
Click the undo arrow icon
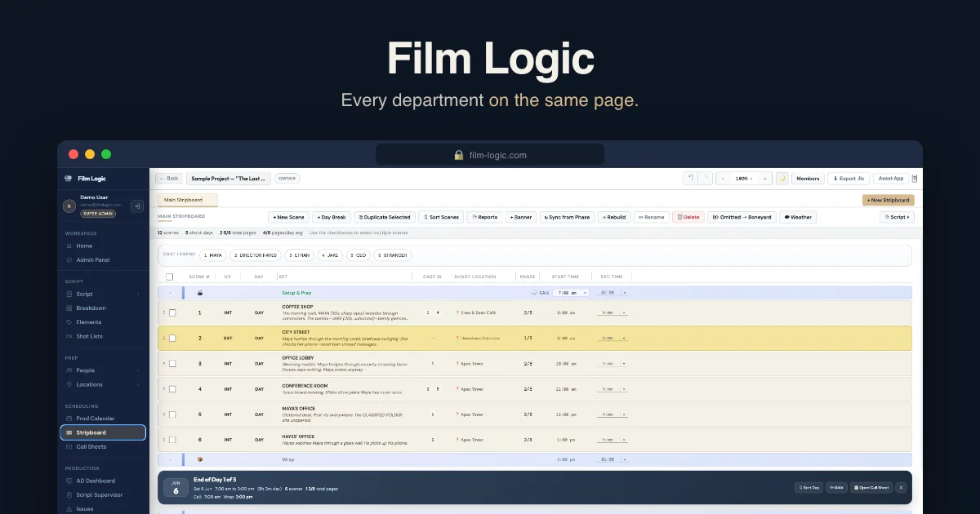pyautogui.click(x=690, y=178)
